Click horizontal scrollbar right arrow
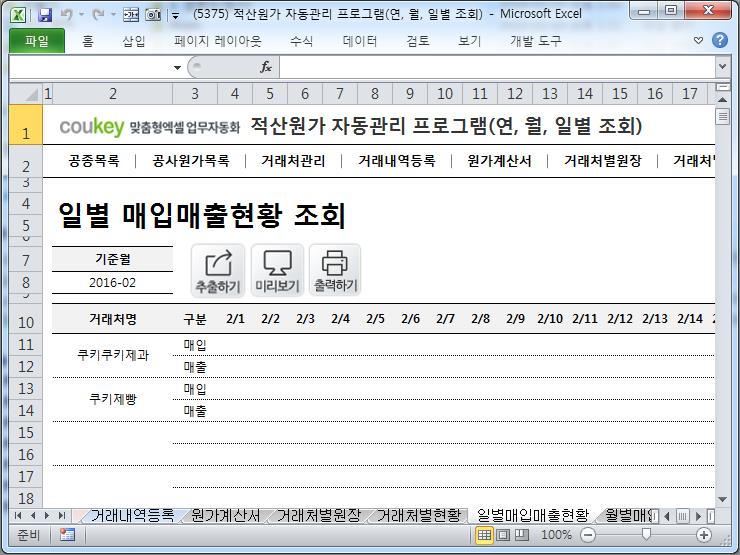Screen dimensions: 740x555 pyautogui.click(x=698, y=516)
